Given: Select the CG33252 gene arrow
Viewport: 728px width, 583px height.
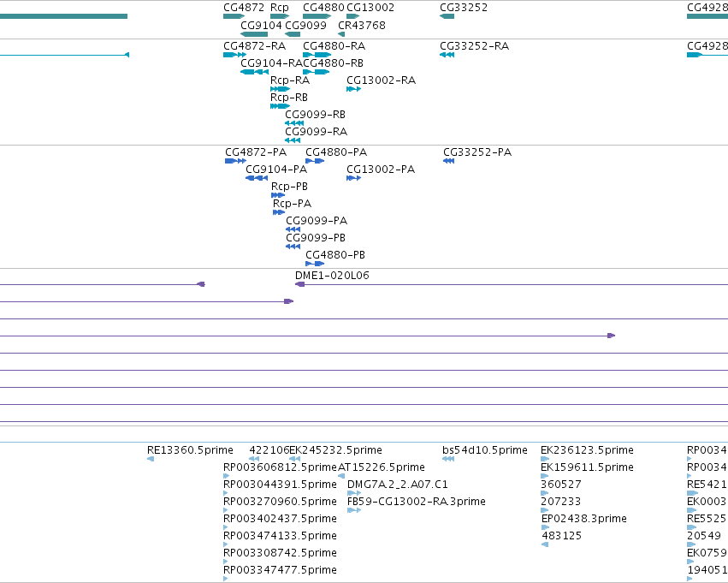Looking at the screenshot, I should pos(447,16).
